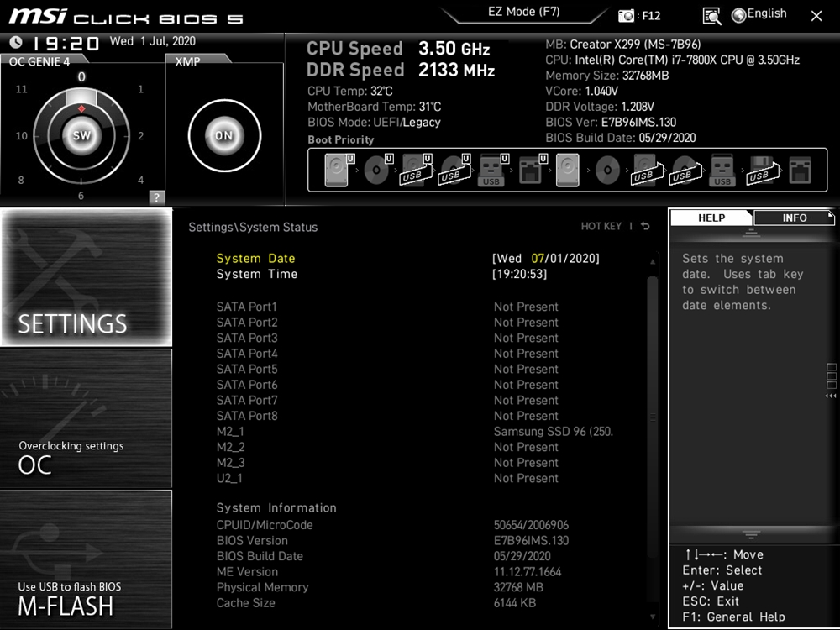
Task: Click the Settings\System Status breadcrumb
Action: click(x=253, y=227)
